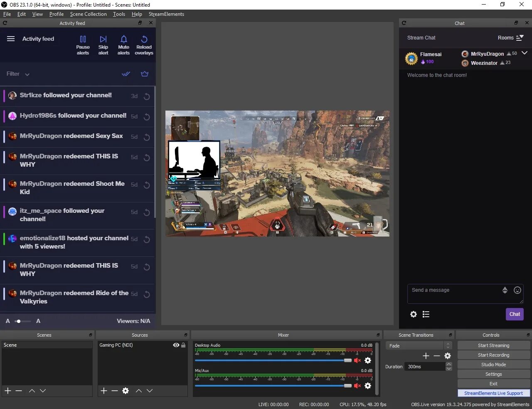Add a new scene with the plus icon
This screenshot has height=409, width=532.
[8, 391]
